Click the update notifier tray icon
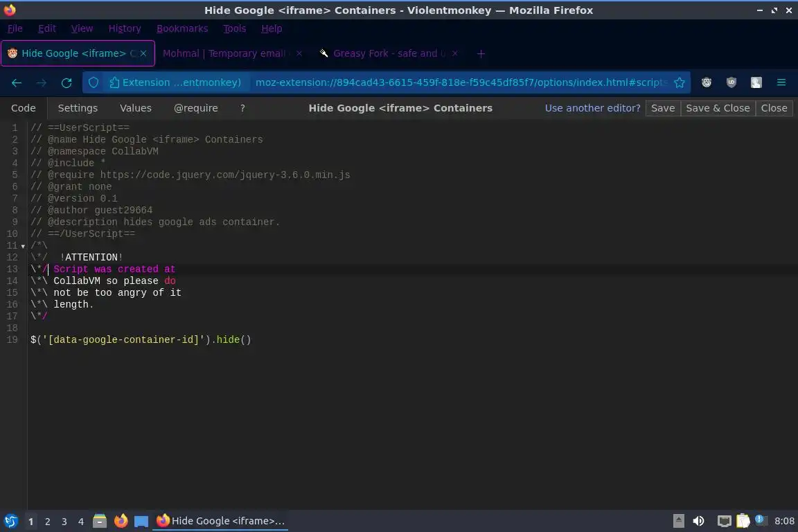Image resolution: width=798 pixels, height=532 pixels. click(x=760, y=520)
